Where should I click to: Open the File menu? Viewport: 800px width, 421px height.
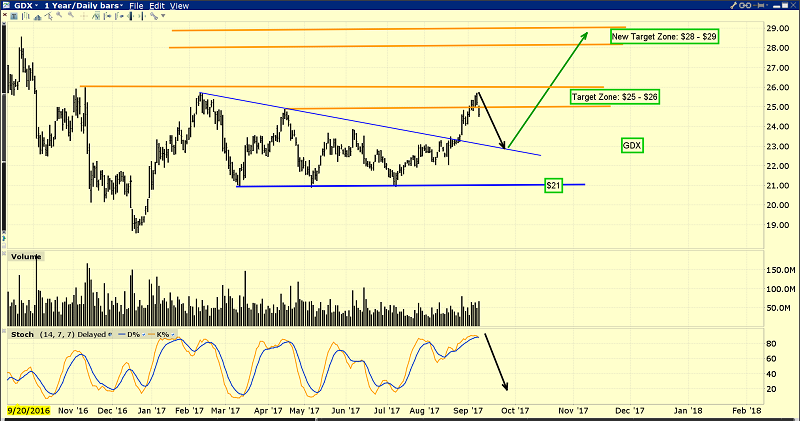[x=136, y=6]
